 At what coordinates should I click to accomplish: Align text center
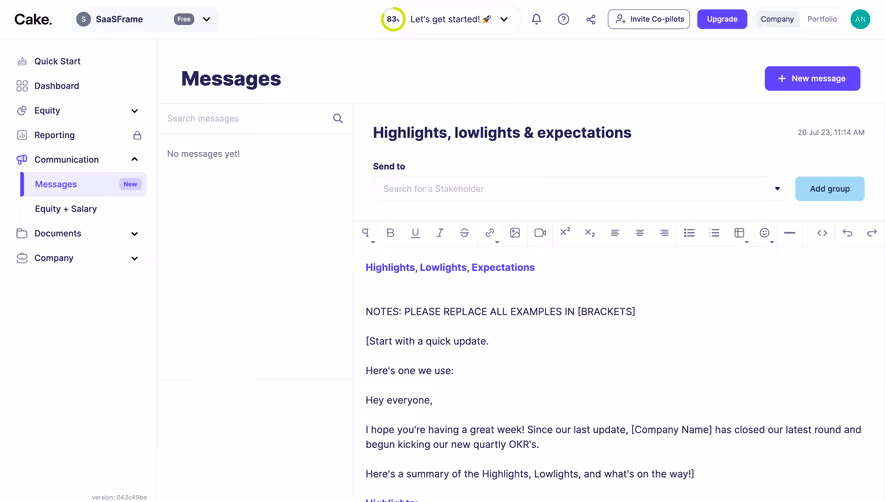pos(639,233)
